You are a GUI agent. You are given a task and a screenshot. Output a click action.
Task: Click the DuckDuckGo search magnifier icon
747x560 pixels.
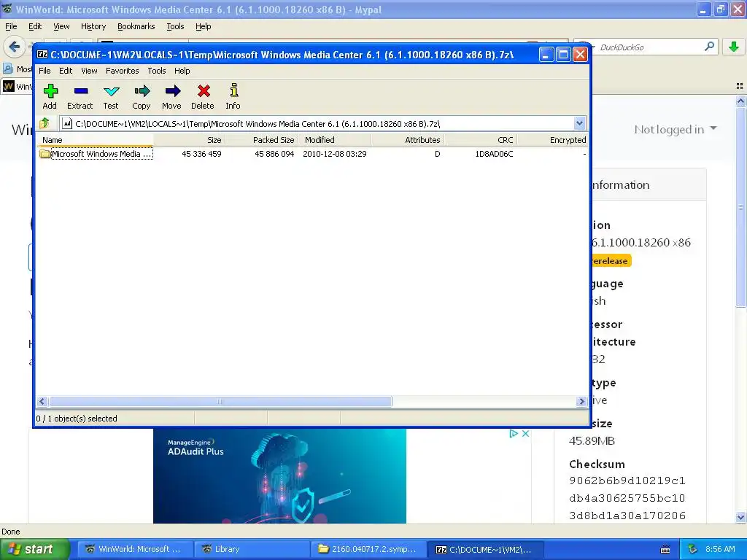pyautogui.click(x=709, y=47)
